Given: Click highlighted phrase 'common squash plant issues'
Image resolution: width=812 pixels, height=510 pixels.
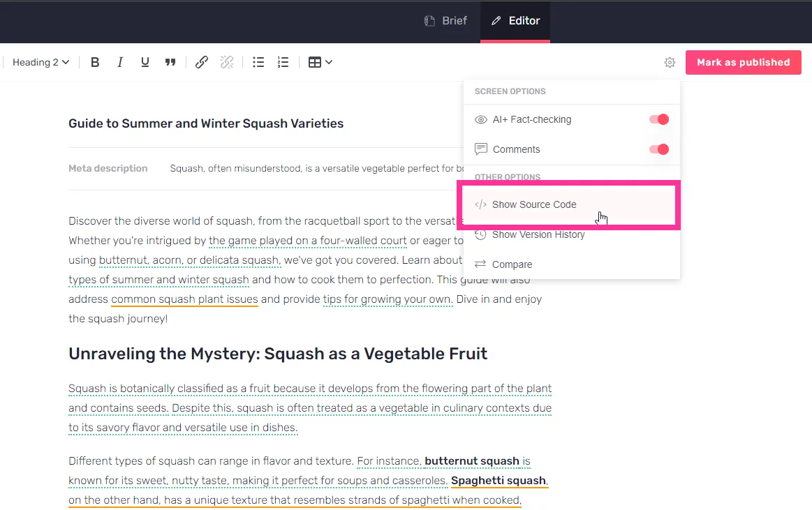Looking at the screenshot, I should pyautogui.click(x=184, y=299).
